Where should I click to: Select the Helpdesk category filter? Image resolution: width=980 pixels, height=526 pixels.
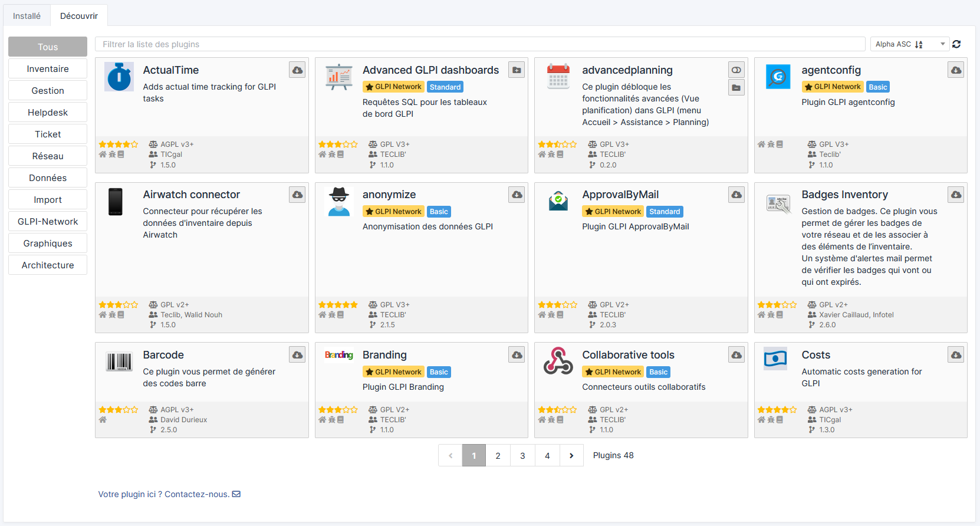(48, 113)
